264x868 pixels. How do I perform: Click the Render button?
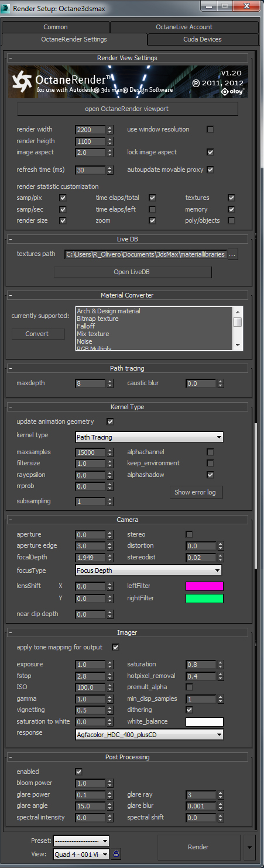(x=198, y=846)
